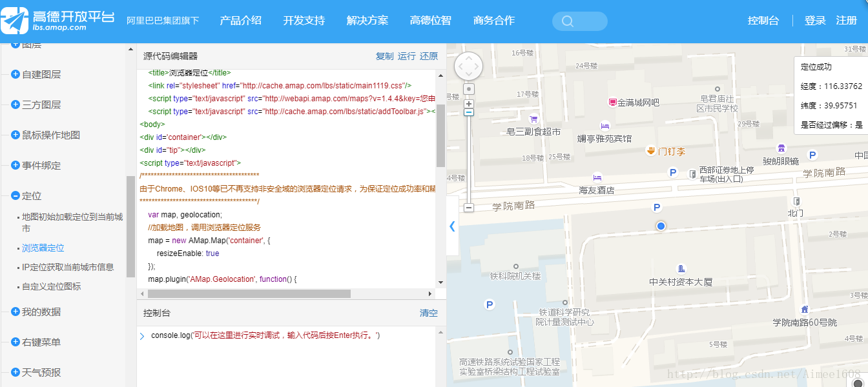Open the 商务合作 menu

click(494, 21)
